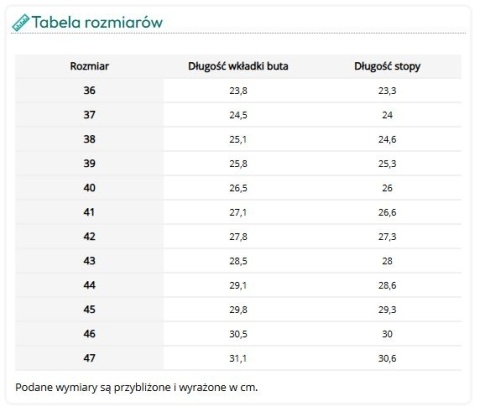Select the Rozmiar column header
The height and width of the screenshot is (412, 480).
89,66
